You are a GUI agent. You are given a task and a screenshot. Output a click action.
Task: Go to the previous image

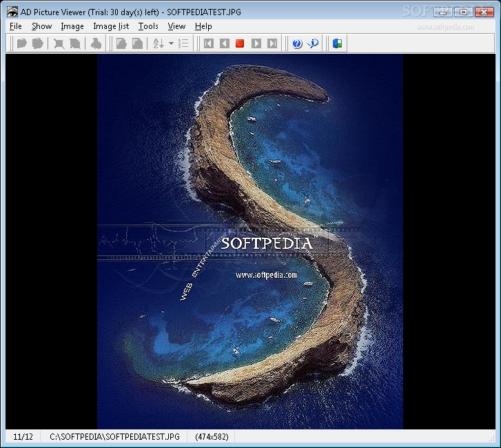coord(225,43)
